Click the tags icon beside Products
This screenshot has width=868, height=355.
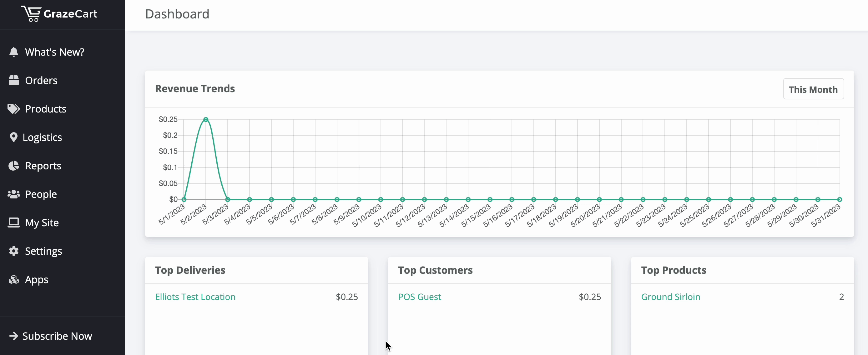(x=13, y=109)
